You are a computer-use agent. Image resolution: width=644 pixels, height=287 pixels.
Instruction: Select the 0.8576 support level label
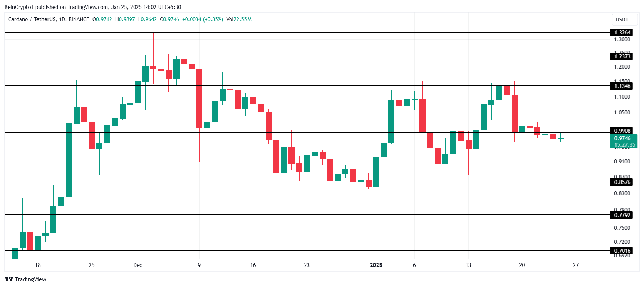tap(622, 182)
